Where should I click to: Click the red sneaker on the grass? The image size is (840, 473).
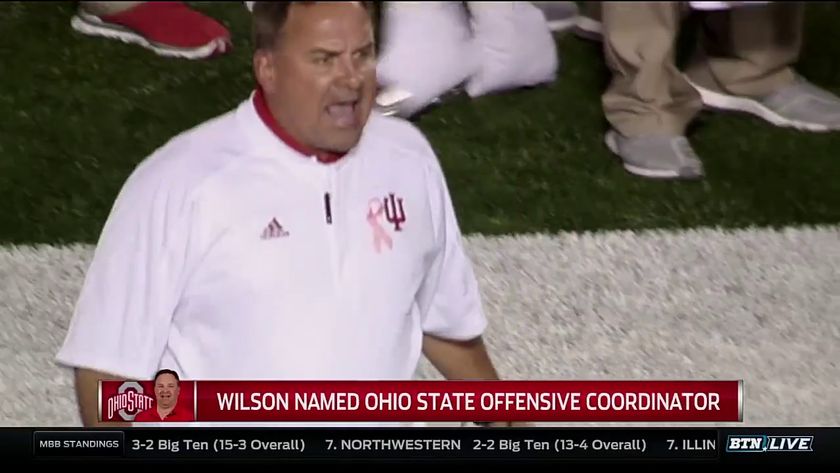click(x=152, y=29)
